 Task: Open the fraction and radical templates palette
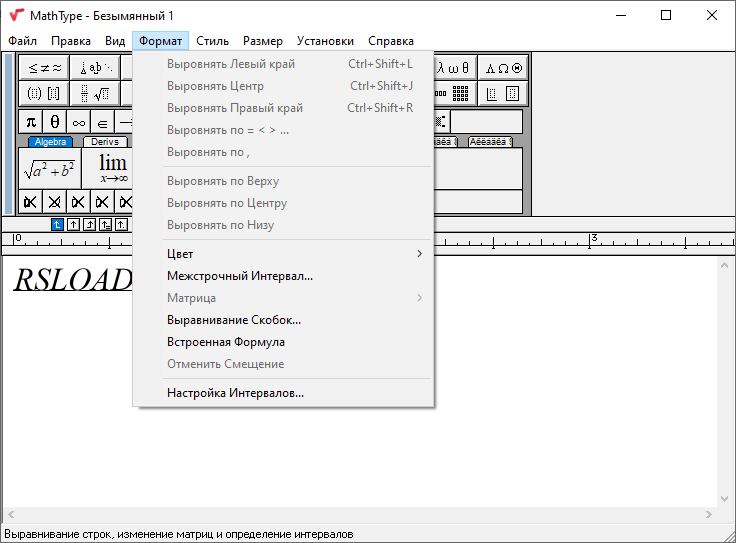tap(95, 93)
